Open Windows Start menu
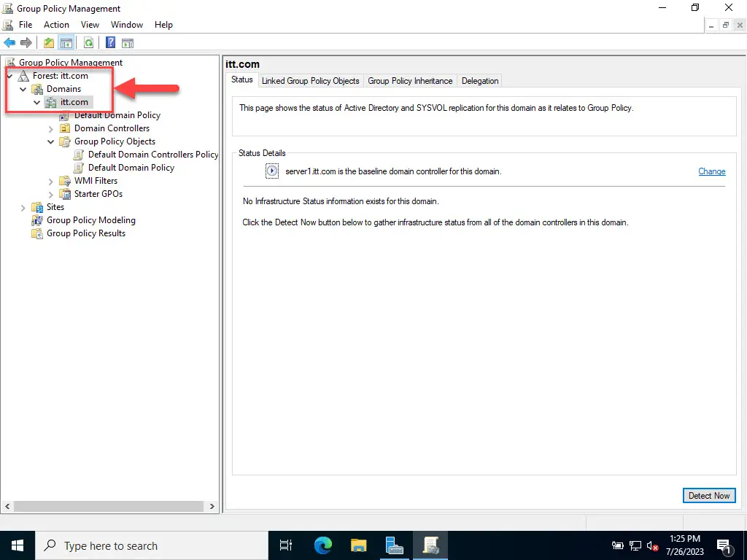 tap(18, 545)
